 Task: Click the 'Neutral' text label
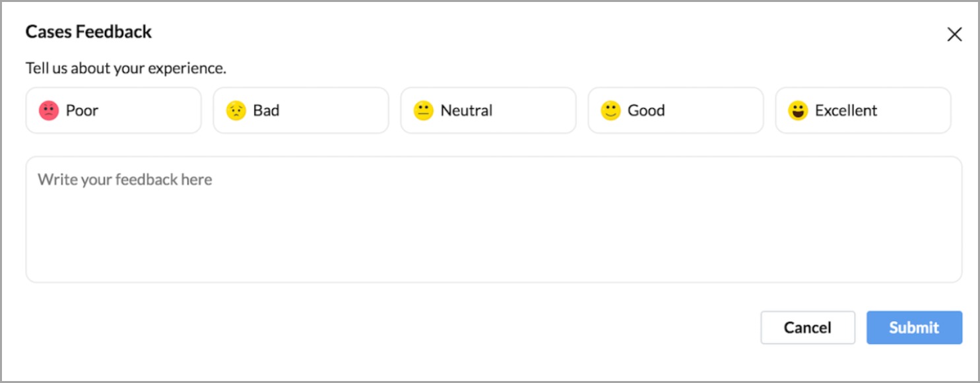tap(467, 110)
